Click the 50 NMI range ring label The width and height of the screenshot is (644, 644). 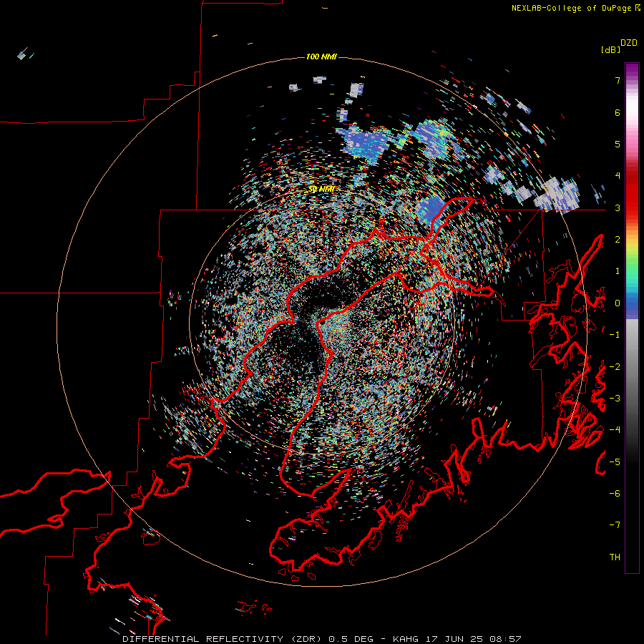321,189
